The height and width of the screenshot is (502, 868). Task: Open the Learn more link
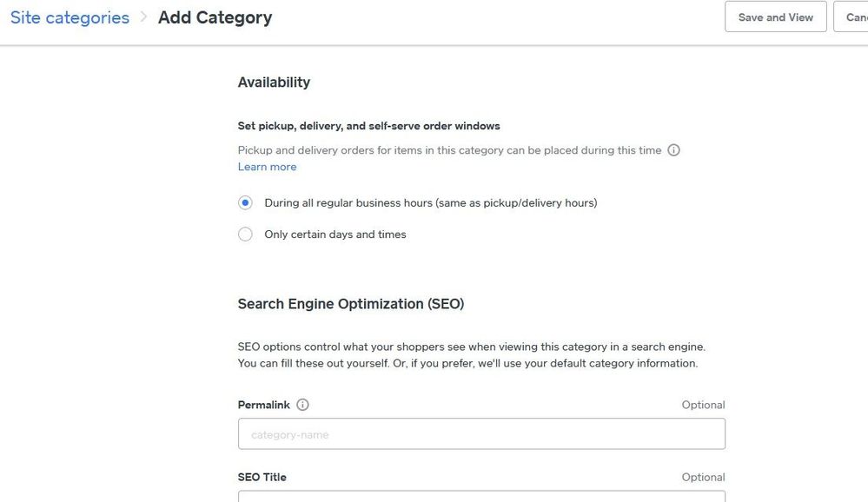click(267, 167)
